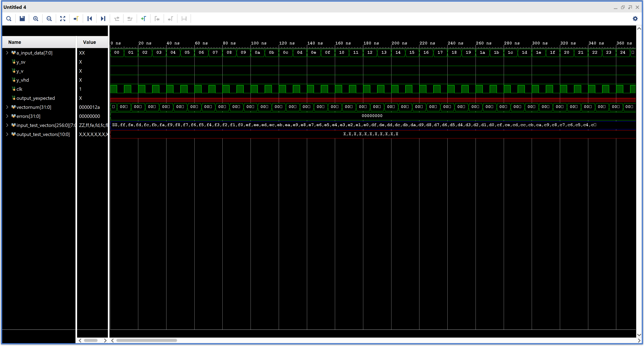Expand output_test_vectors[10:0] array
This screenshot has width=644, height=346.
(7, 134)
